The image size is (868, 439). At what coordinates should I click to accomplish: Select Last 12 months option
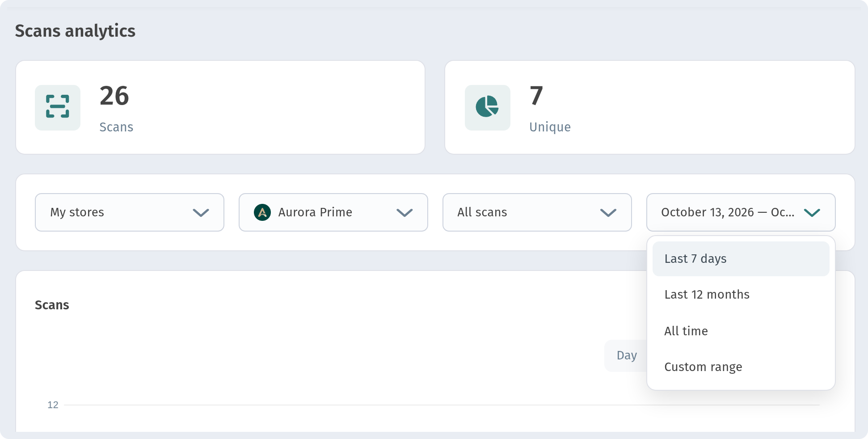[741, 295]
